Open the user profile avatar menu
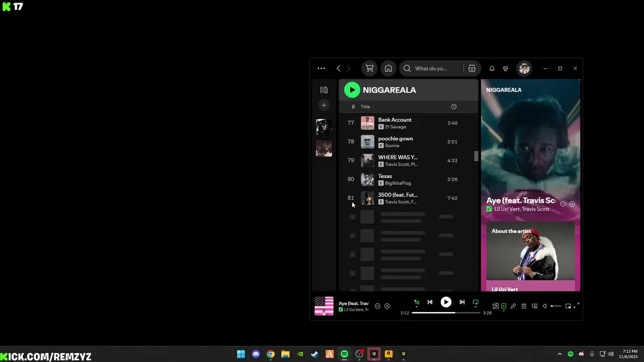The image size is (644, 362). point(524,68)
